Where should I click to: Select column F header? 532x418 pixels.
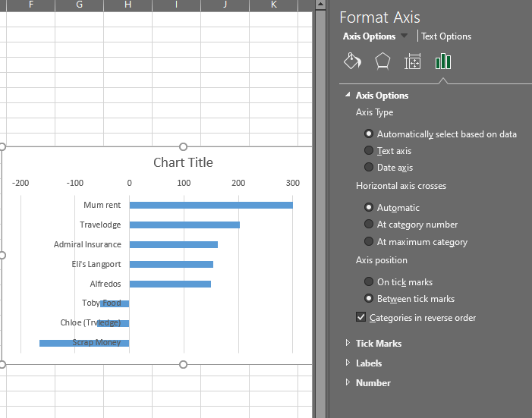pyautogui.click(x=31, y=5)
